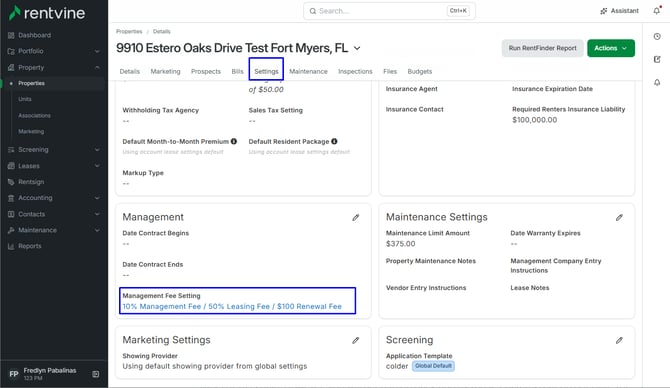670x388 pixels.
Task: Open Properties in the sidebar submenu
Action: pos(31,83)
